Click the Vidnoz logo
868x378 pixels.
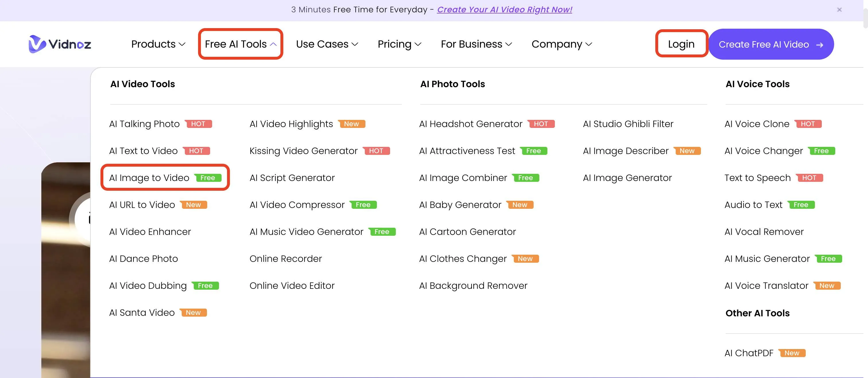pos(60,44)
